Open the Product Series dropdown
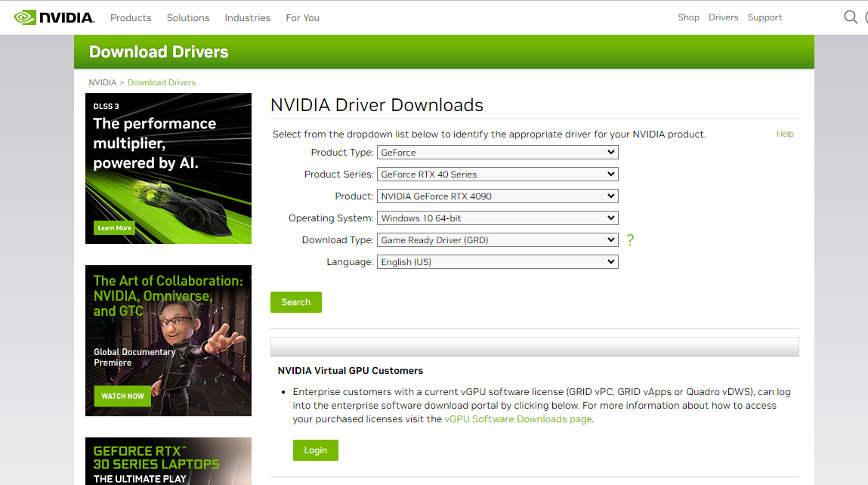Viewport: 868px width, 485px height. point(498,175)
